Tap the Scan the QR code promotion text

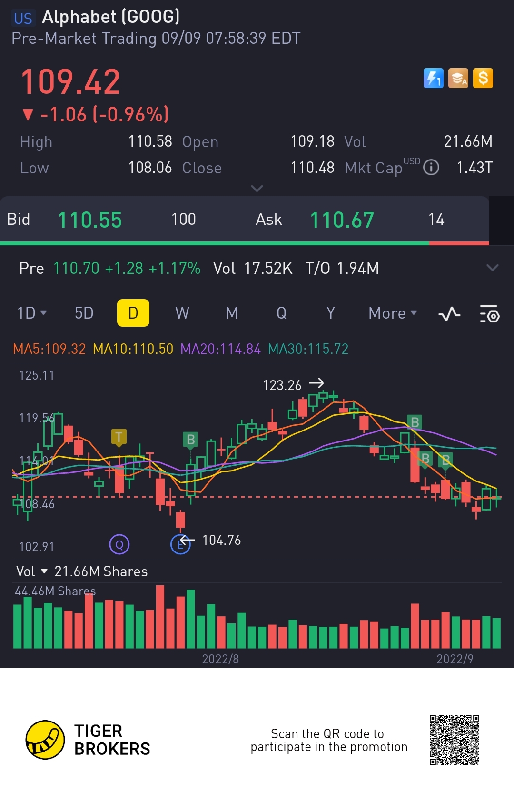click(329, 740)
